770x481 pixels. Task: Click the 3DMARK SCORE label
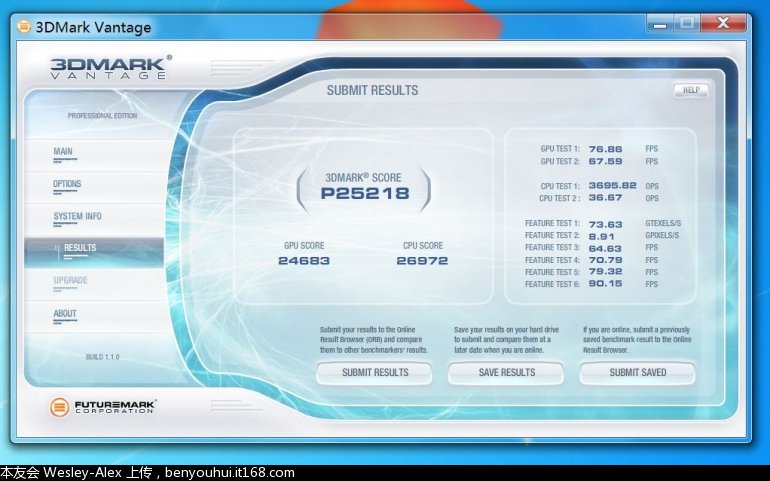363,177
